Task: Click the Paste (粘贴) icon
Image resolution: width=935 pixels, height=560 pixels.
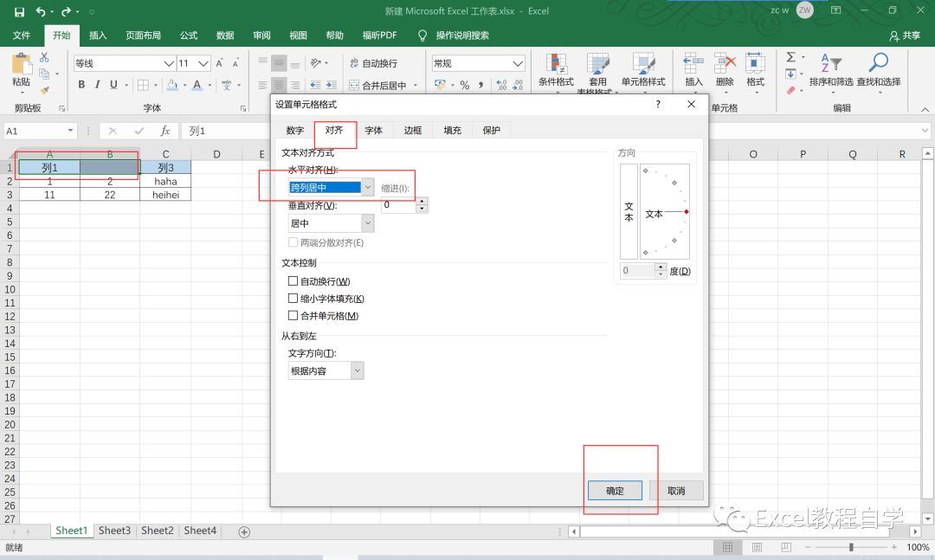Action: point(21,67)
